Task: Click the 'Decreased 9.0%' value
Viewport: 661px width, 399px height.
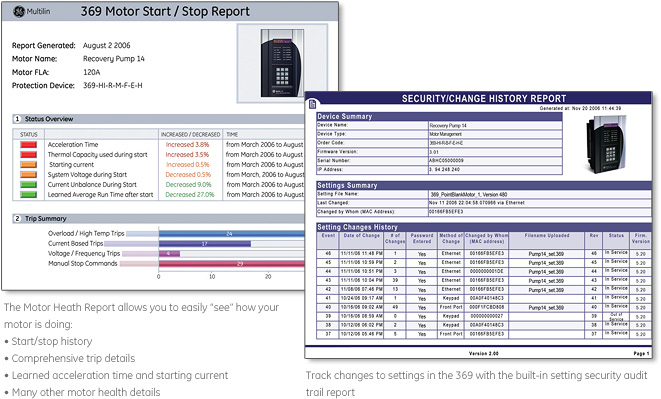Action: click(188, 185)
